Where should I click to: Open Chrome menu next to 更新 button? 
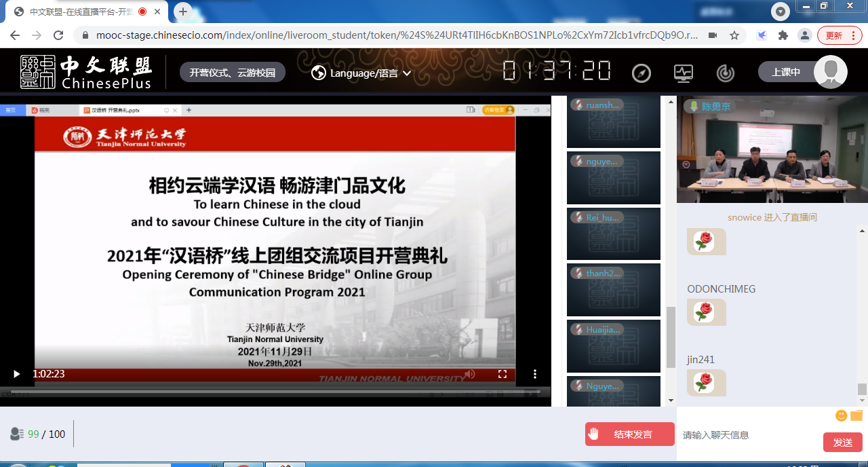856,35
